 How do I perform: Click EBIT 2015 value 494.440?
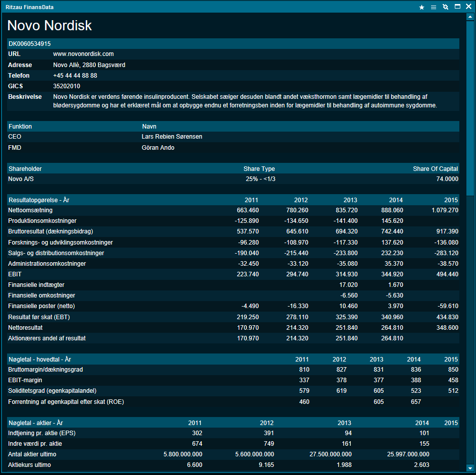[x=447, y=274]
